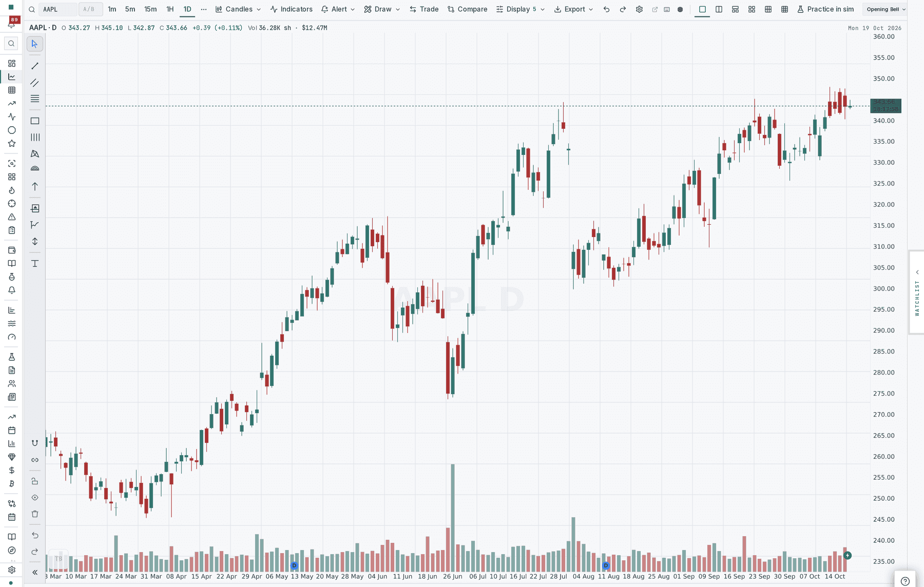Click the AAPL symbol search field
This screenshot has width=924, height=587.
coord(58,9)
